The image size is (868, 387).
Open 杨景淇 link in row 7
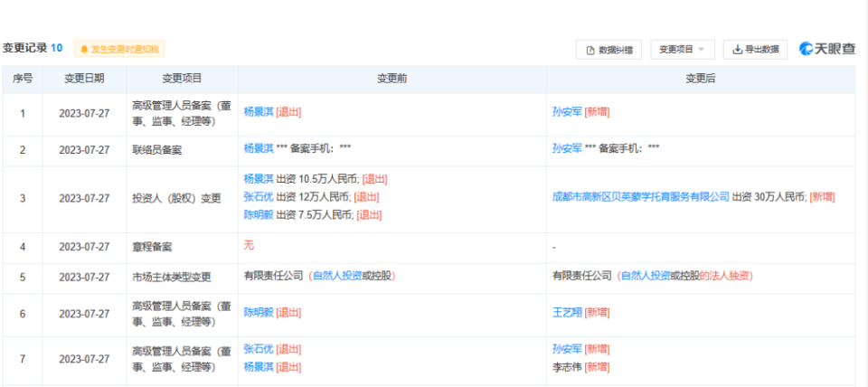point(259,366)
